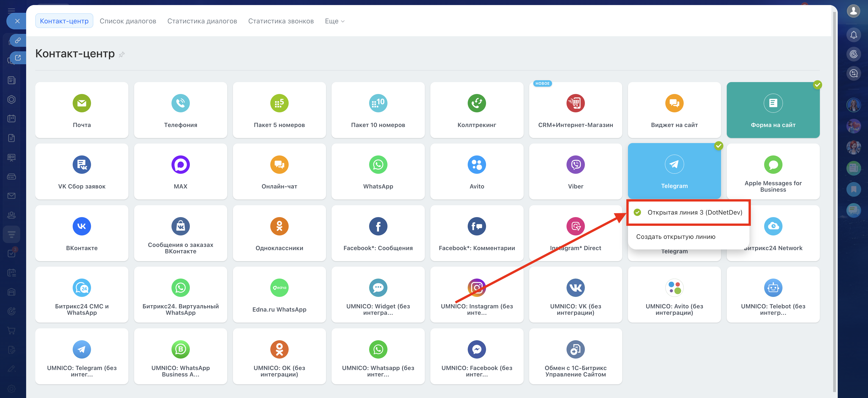Screen dimensions: 868x398
Task: Open Статистика звонков tab
Action: (281, 21)
